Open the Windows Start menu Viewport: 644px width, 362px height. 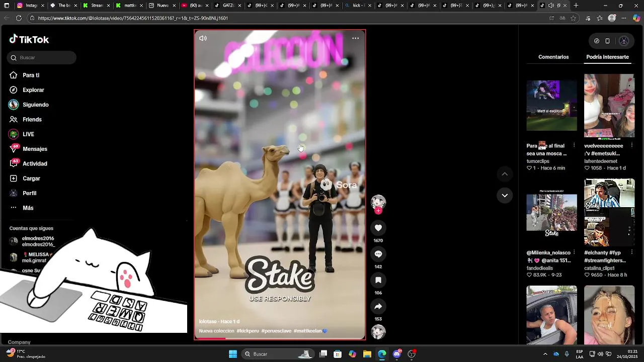[233, 354]
